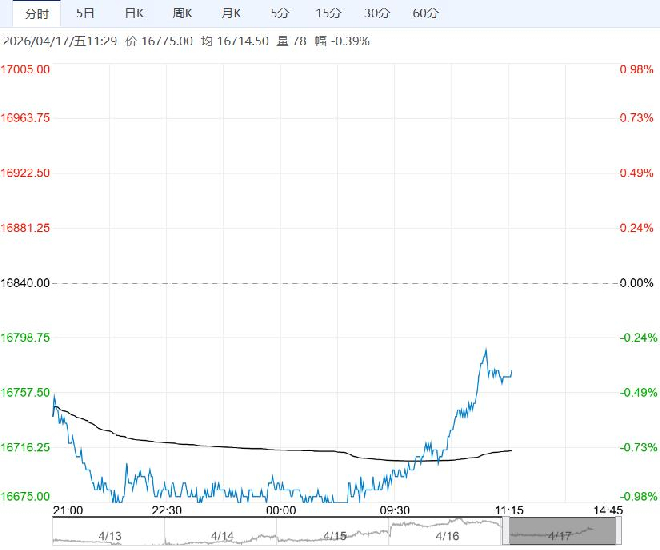Choose the 30分 interval tab
The width and height of the screenshot is (660, 550).
click(377, 13)
